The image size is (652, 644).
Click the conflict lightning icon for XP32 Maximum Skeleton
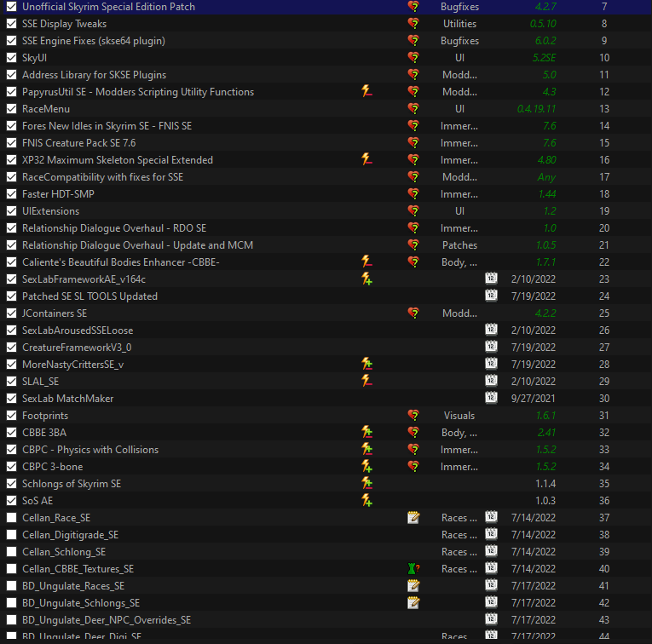(366, 159)
